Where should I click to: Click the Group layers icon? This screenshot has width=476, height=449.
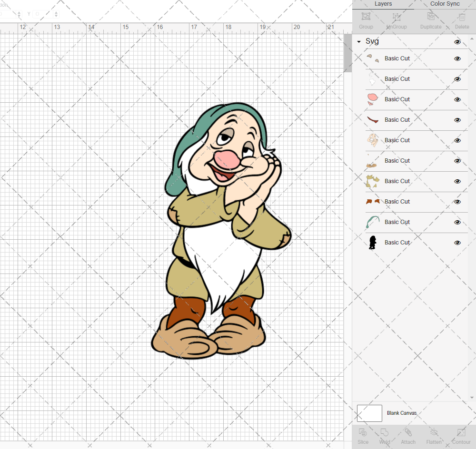click(366, 16)
